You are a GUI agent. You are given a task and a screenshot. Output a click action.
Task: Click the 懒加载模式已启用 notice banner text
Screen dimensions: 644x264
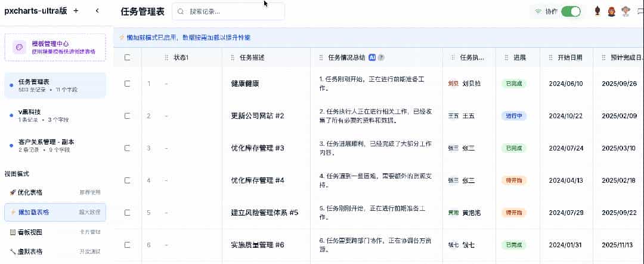click(188, 38)
